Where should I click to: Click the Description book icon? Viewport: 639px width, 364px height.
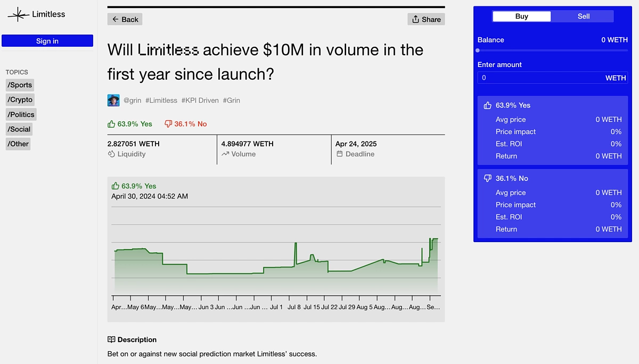[111, 340]
